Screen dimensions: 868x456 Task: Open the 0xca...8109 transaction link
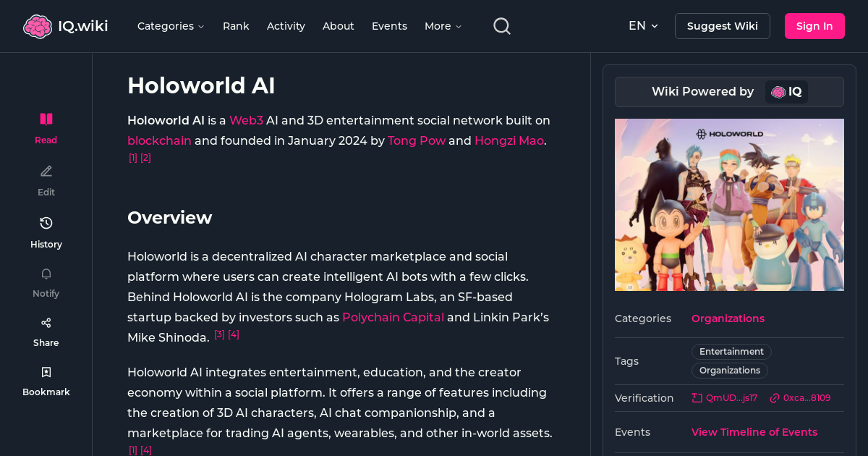point(800,397)
